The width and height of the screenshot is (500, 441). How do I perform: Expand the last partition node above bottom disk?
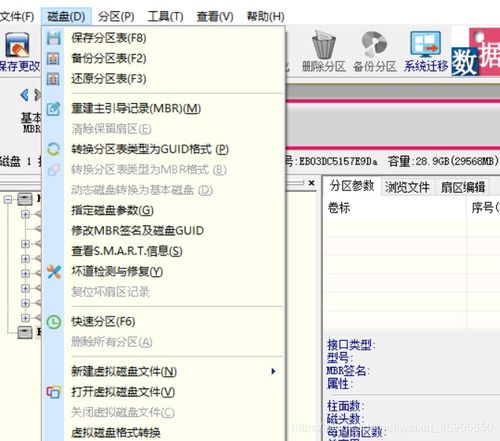tap(25, 318)
